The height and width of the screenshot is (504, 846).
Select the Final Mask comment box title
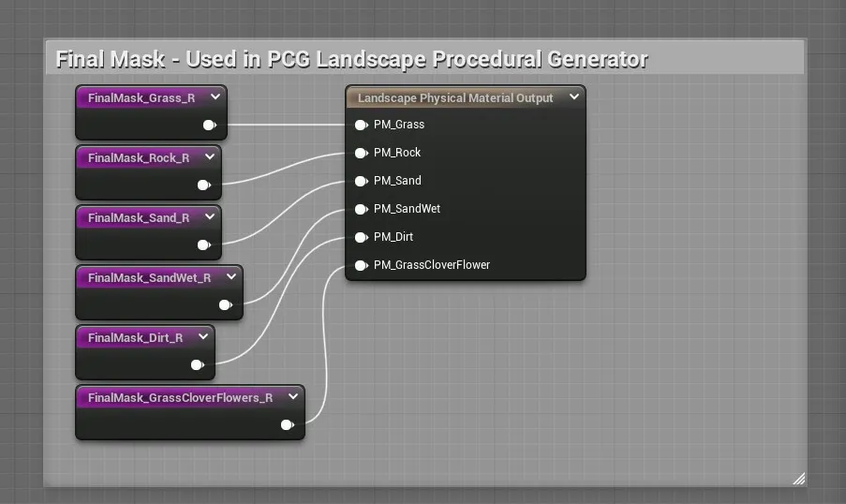pyautogui.click(x=351, y=59)
